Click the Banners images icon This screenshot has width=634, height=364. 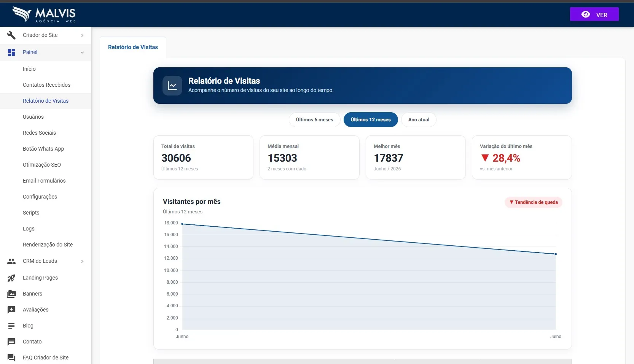pos(11,294)
